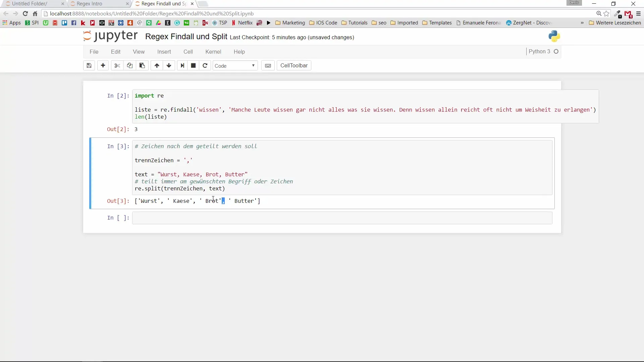644x362 pixels.
Task: Open the Edit menu
Action: click(x=116, y=52)
